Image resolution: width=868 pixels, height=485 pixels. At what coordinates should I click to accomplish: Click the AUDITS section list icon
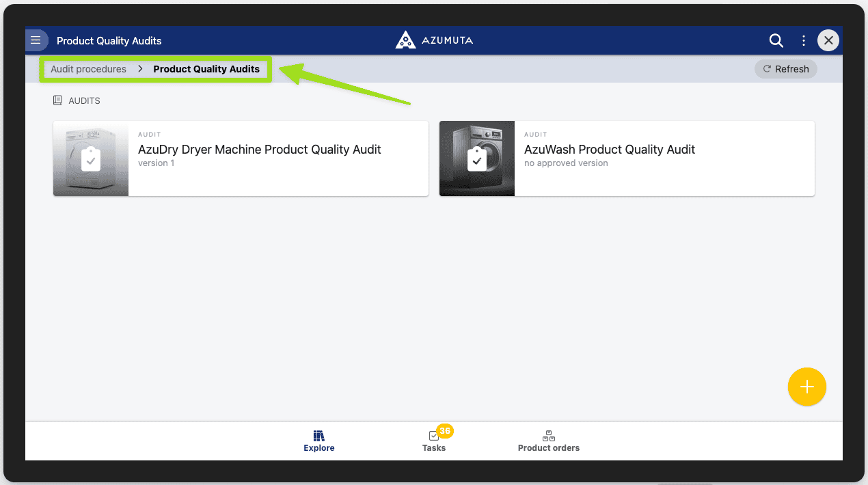57,100
